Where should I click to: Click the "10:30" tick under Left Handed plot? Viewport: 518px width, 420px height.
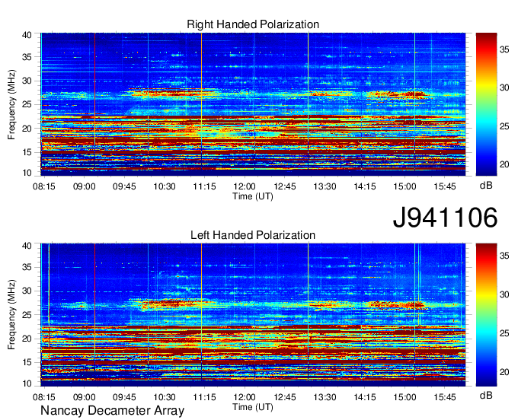click(165, 397)
